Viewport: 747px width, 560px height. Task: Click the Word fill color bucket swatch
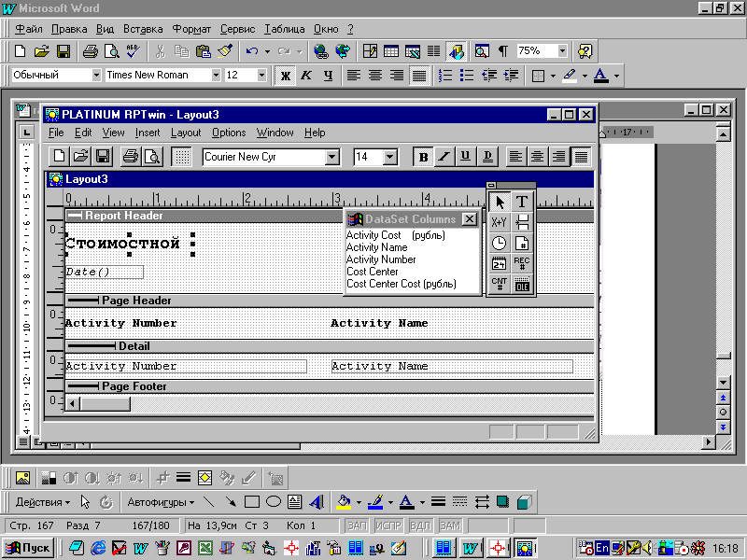tap(344, 502)
